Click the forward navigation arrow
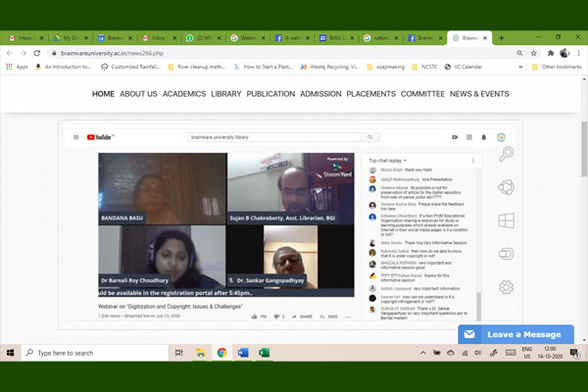 (x=24, y=53)
